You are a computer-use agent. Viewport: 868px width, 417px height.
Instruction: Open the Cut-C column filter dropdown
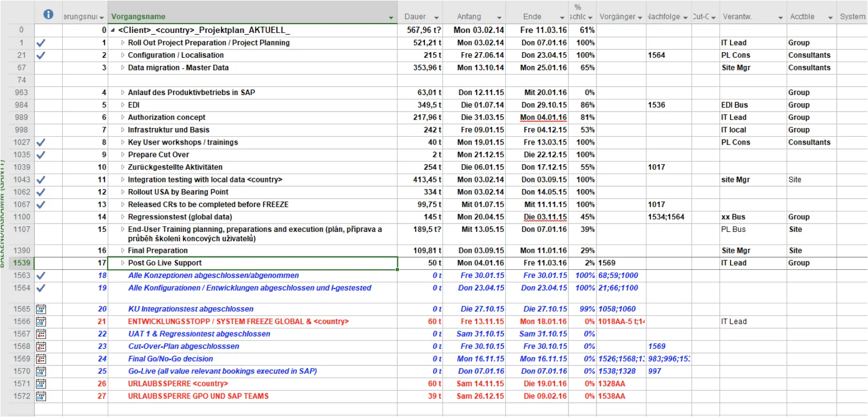tap(714, 18)
